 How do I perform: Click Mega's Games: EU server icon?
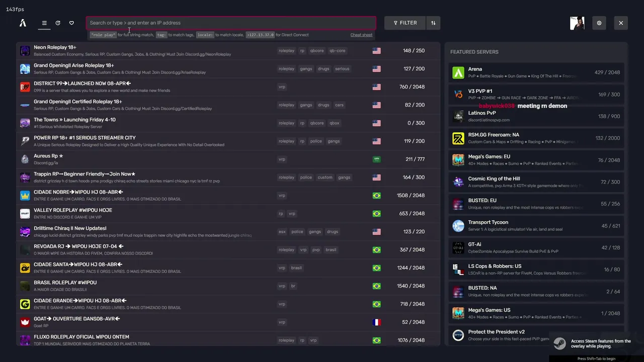(x=458, y=160)
